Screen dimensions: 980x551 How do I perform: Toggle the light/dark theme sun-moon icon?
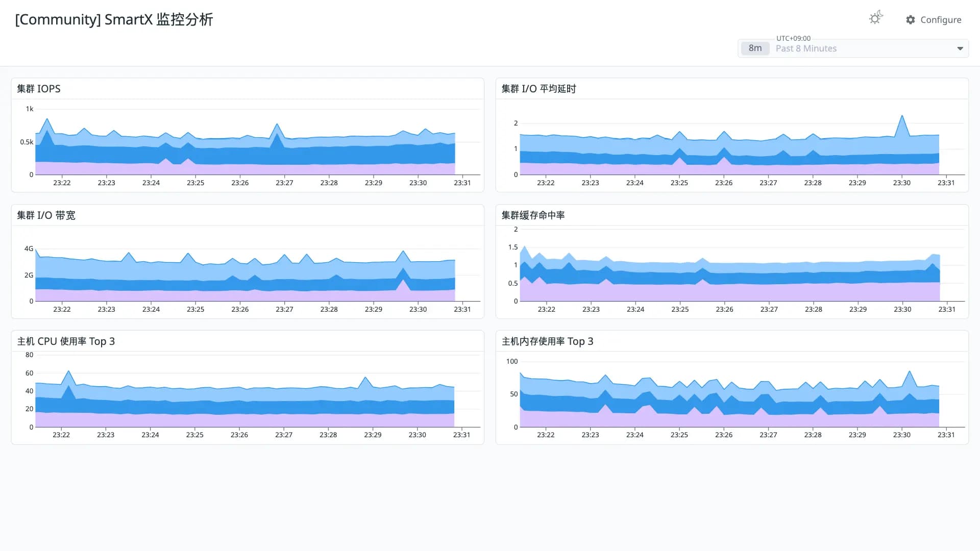876,18
